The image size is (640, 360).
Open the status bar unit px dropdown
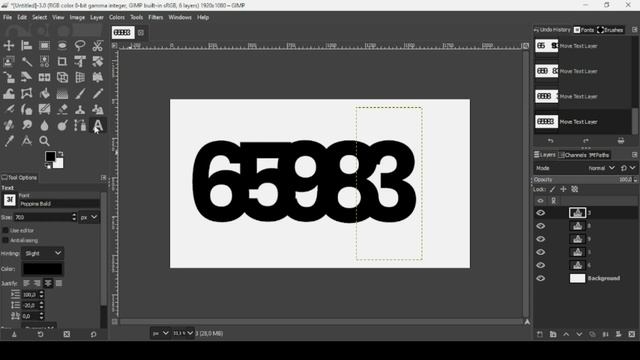[160, 333]
